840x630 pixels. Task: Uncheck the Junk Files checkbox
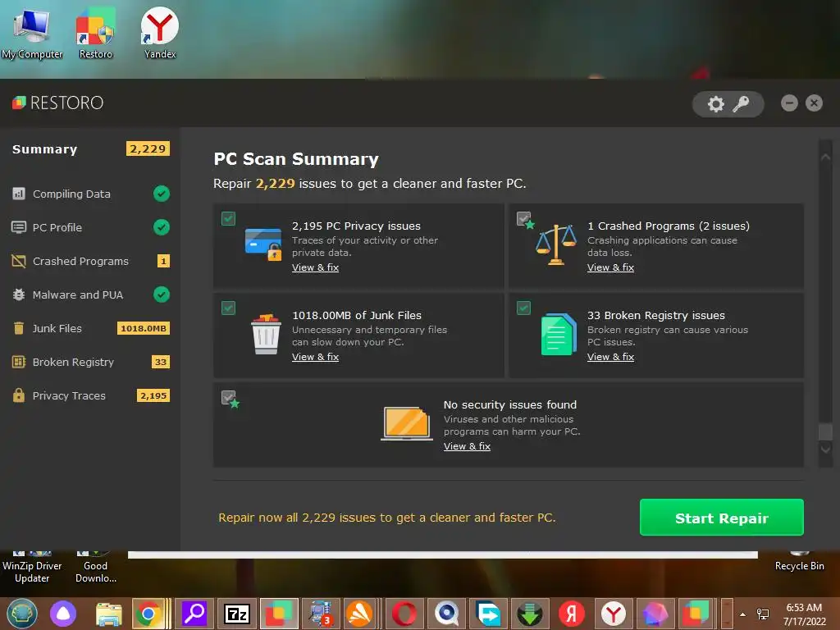click(x=228, y=308)
